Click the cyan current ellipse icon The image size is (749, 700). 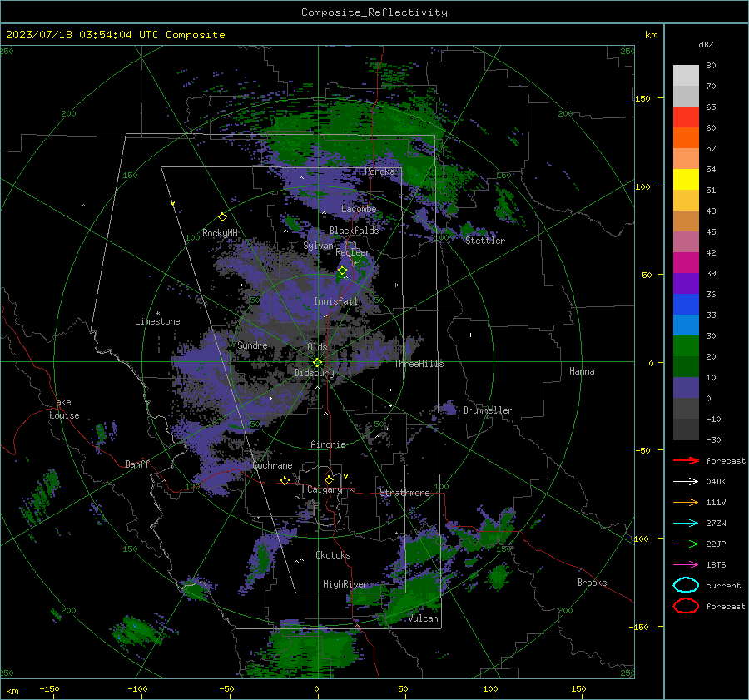[686, 585]
